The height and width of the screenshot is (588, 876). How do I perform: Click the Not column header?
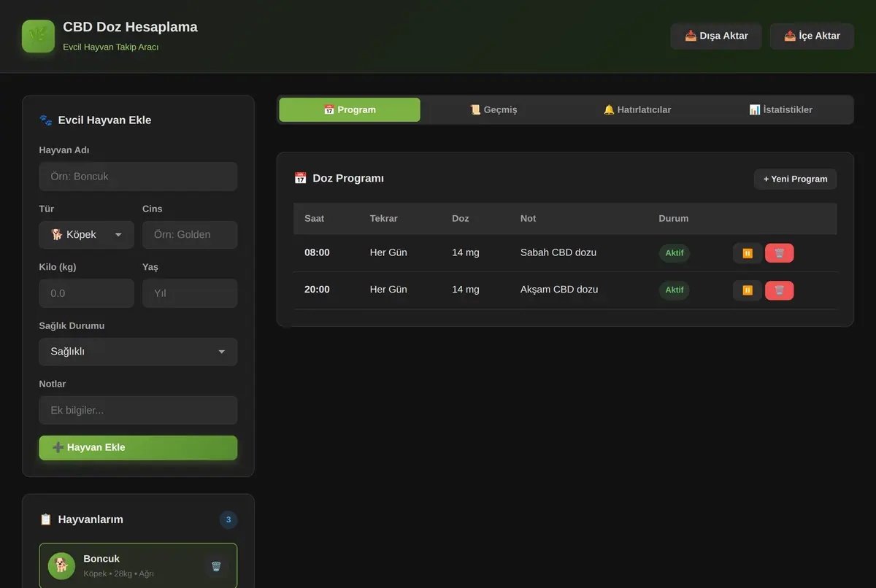(x=528, y=219)
